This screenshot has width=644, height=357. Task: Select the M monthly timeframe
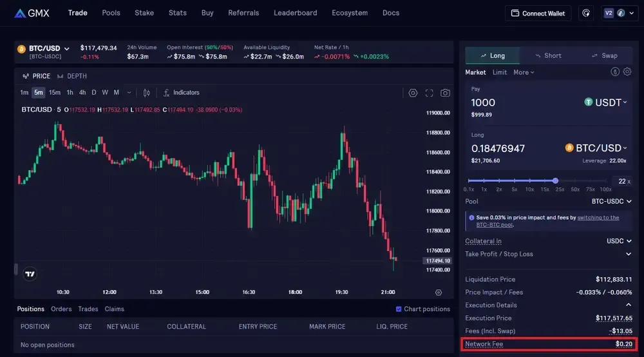pyautogui.click(x=116, y=93)
